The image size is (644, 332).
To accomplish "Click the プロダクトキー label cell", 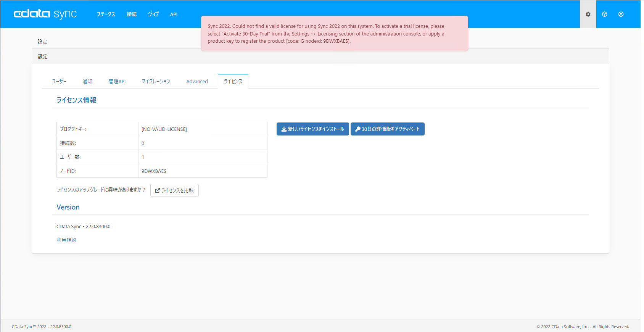I will (x=97, y=129).
